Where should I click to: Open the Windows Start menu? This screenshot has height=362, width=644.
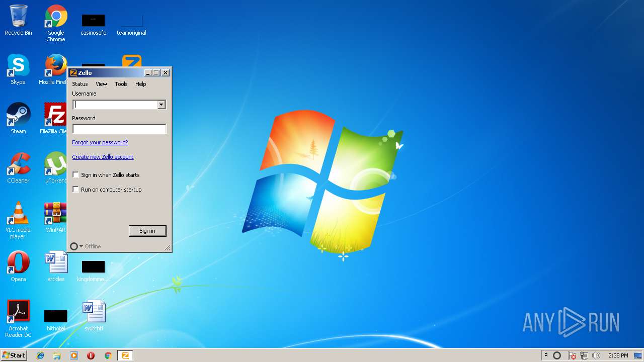pyautogui.click(x=14, y=355)
